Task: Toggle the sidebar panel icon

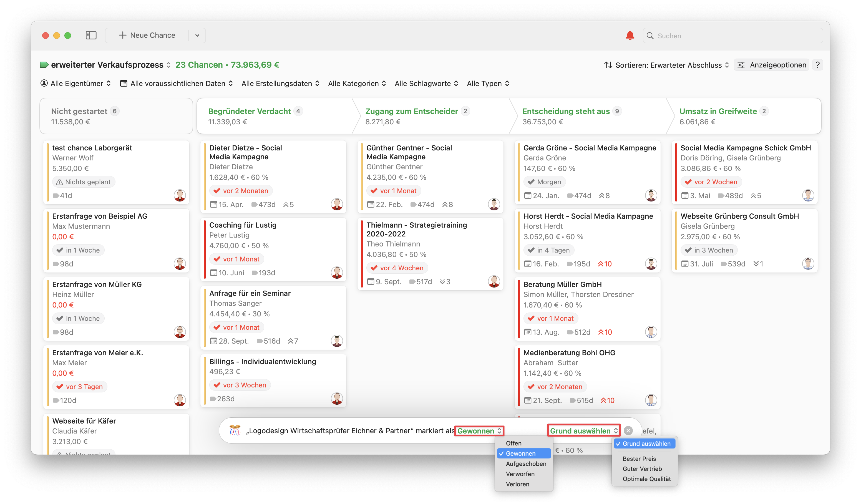Action: [x=91, y=35]
